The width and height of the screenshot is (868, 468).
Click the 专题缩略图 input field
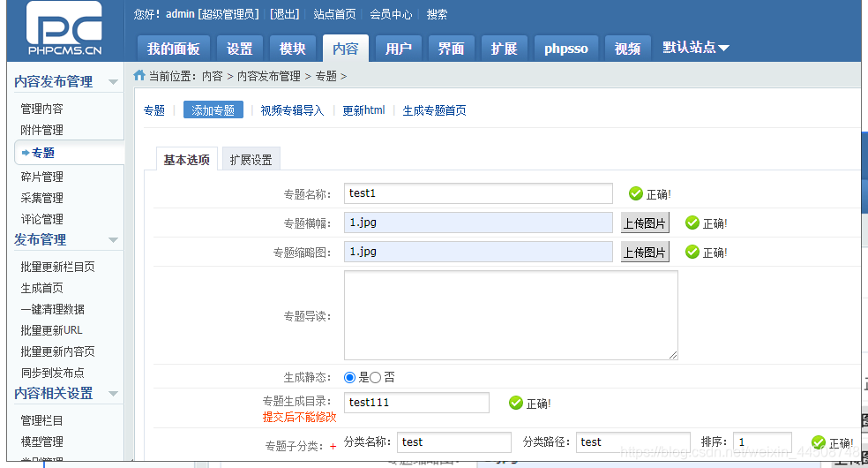point(478,252)
